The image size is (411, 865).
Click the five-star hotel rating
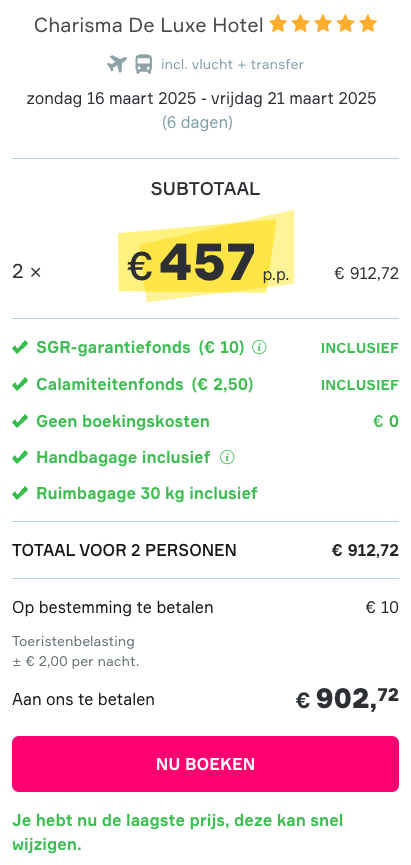click(x=323, y=24)
